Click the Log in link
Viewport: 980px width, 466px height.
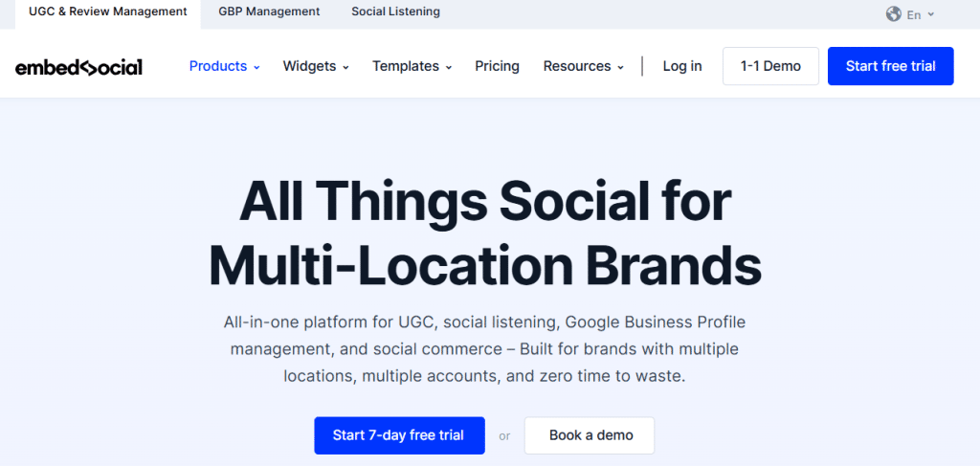click(x=682, y=66)
